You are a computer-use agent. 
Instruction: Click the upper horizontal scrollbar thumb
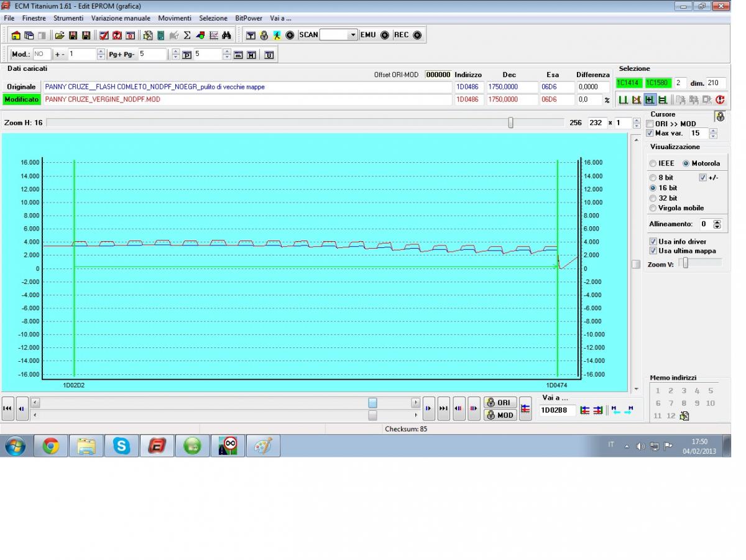pos(372,403)
